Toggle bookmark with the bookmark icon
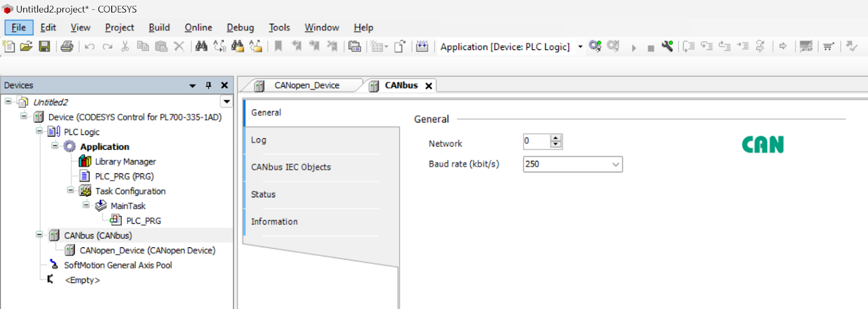Image resolution: width=868 pixels, height=309 pixels. pos(278,46)
